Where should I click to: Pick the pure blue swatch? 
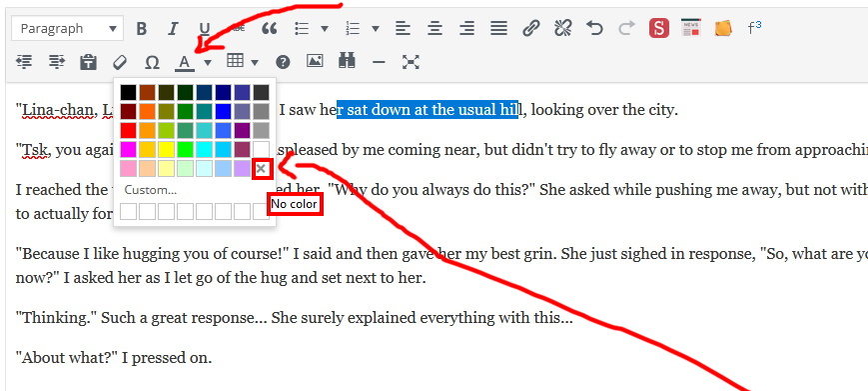[x=223, y=111]
